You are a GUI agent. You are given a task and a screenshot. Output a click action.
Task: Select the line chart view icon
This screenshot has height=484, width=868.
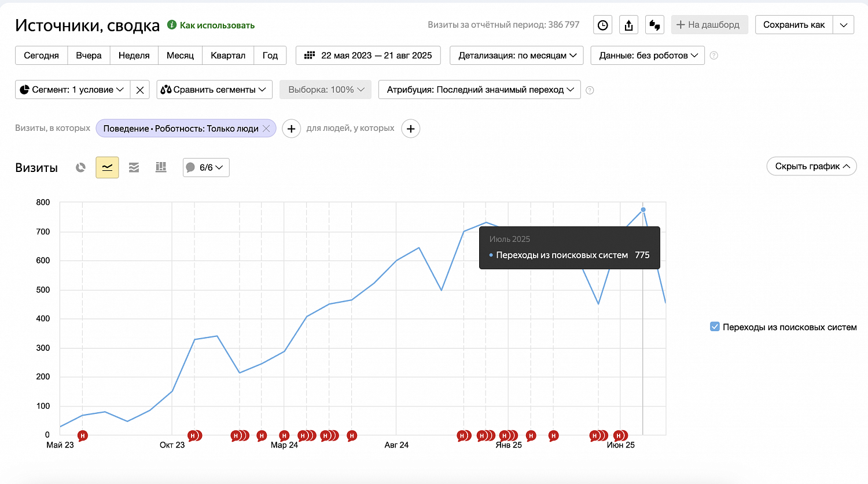coord(107,167)
